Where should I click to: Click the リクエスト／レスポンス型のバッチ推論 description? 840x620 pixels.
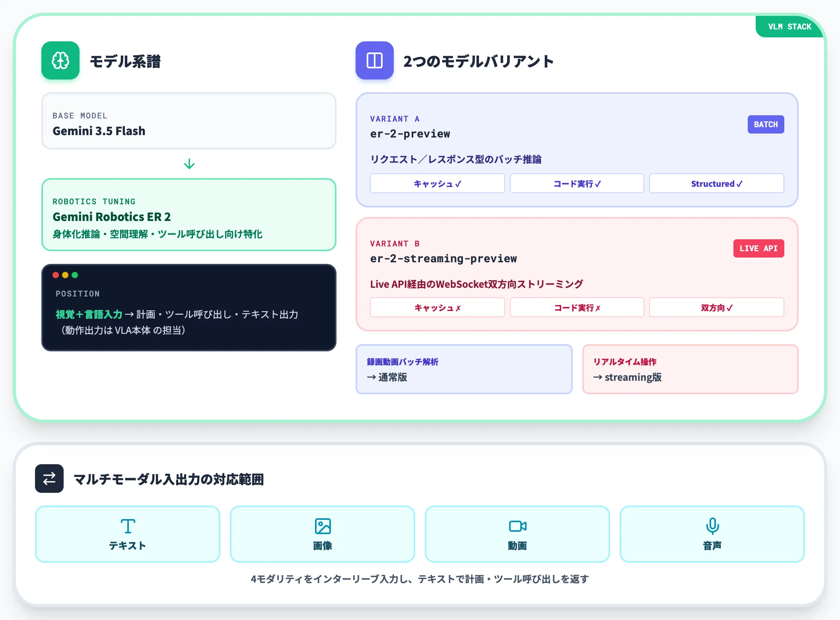pos(456,159)
